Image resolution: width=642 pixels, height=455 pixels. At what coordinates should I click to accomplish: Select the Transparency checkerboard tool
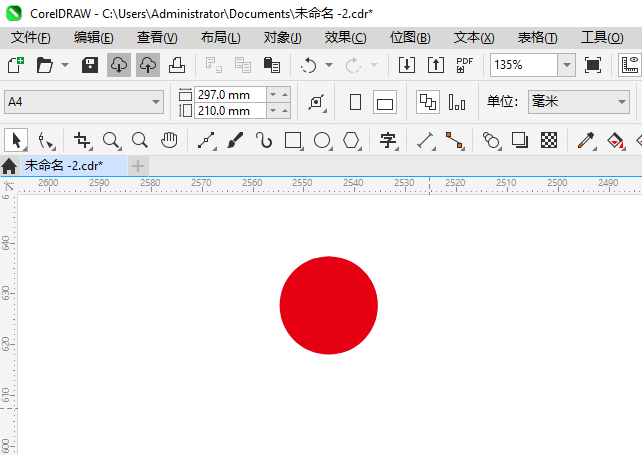[x=549, y=140]
